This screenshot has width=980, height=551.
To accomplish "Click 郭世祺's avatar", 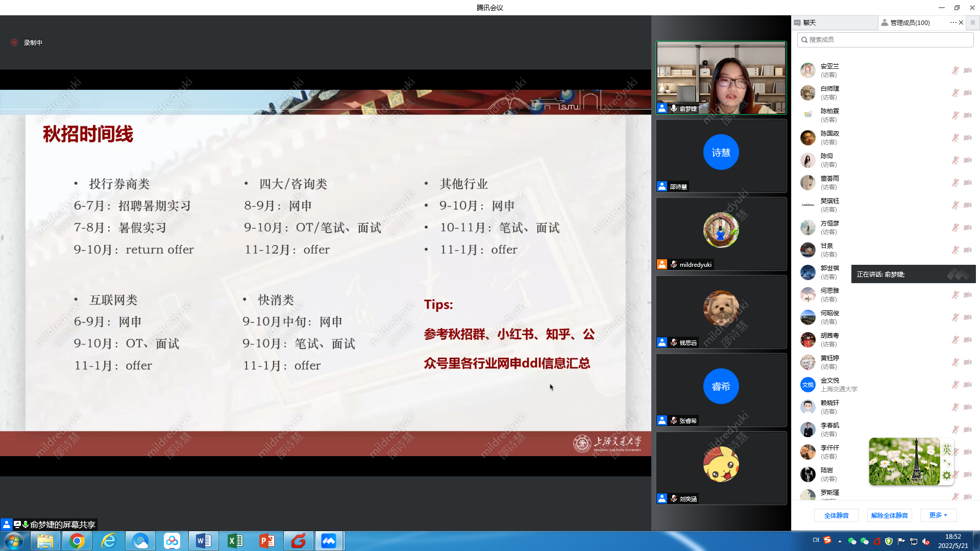I will 807,272.
